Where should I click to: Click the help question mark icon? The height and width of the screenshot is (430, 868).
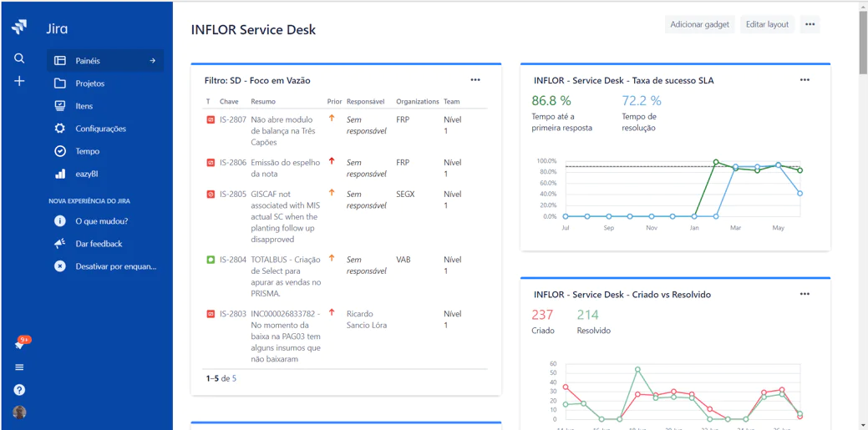(x=19, y=390)
